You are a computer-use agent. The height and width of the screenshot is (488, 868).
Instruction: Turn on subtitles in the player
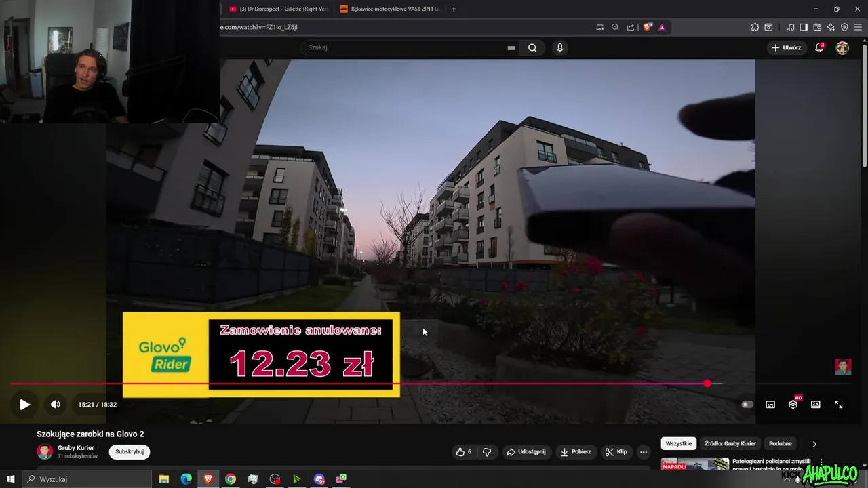pyautogui.click(x=770, y=405)
